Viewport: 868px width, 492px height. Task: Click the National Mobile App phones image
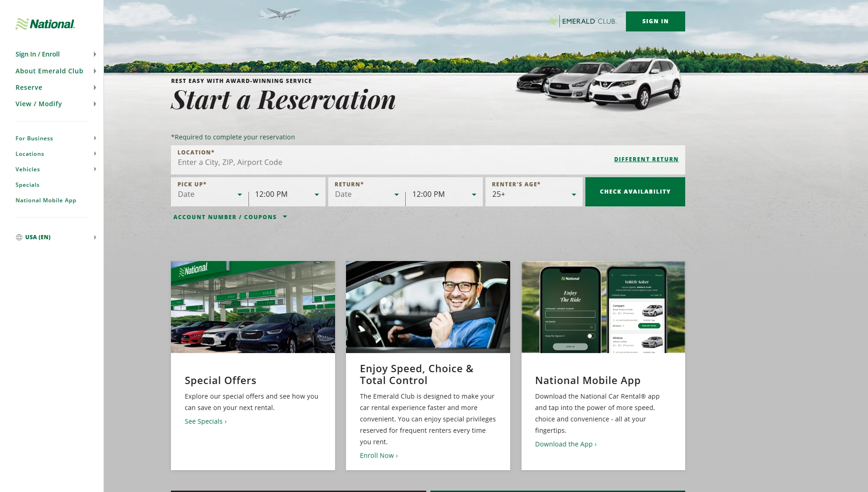coord(603,307)
